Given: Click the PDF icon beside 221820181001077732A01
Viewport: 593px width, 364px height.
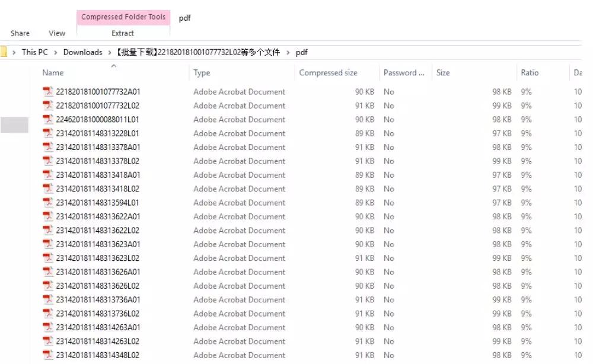Looking at the screenshot, I should (x=47, y=91).
